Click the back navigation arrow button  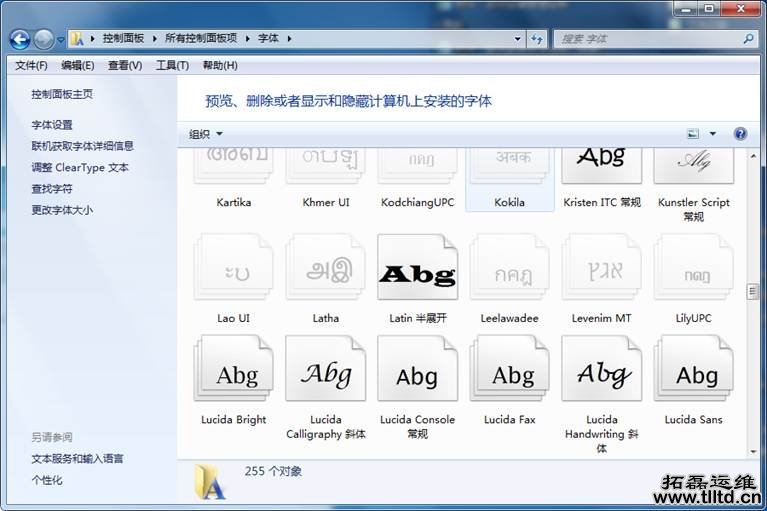tap(19, 39)
